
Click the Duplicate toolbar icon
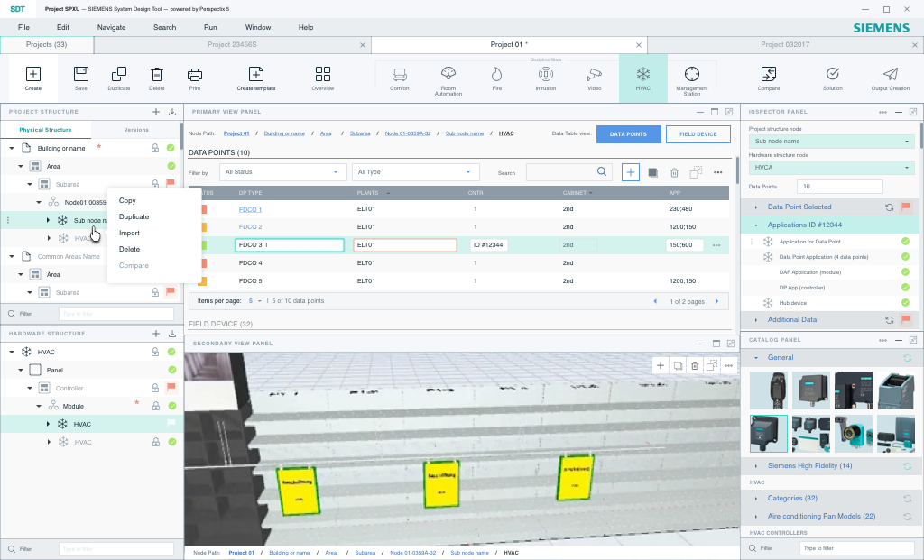[118, 74]
